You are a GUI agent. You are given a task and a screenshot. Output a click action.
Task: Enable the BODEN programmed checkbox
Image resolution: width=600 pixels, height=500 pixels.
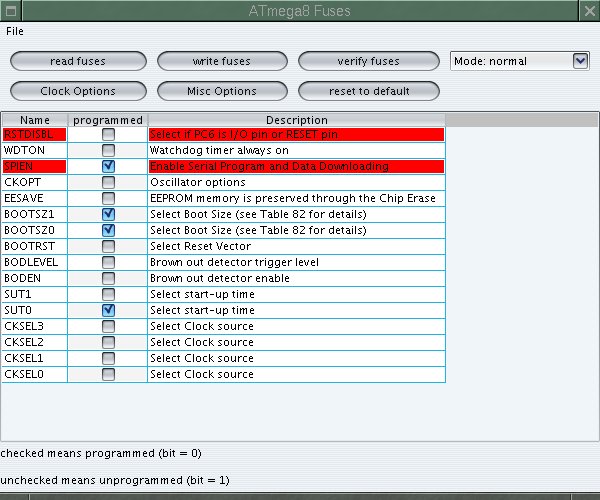tap(108, 278)
